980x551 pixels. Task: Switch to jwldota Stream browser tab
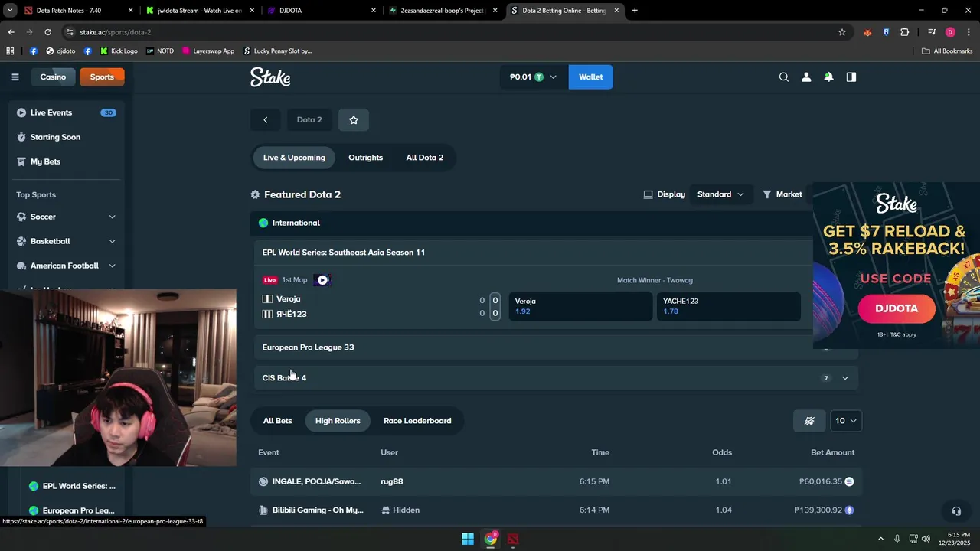point(201,11)
